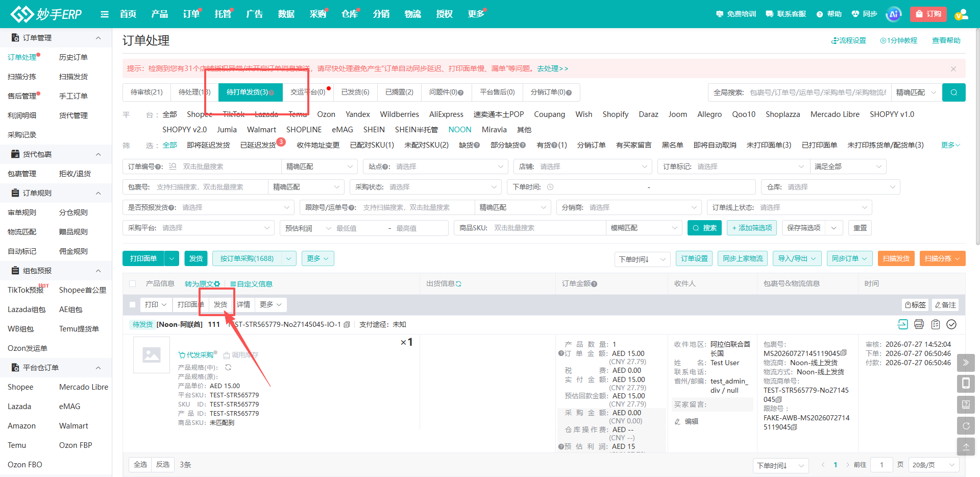Viewport: 980px width, 477px height.
Task: Toggle the hamburger menu beside the logo
Action: point(105,14)
